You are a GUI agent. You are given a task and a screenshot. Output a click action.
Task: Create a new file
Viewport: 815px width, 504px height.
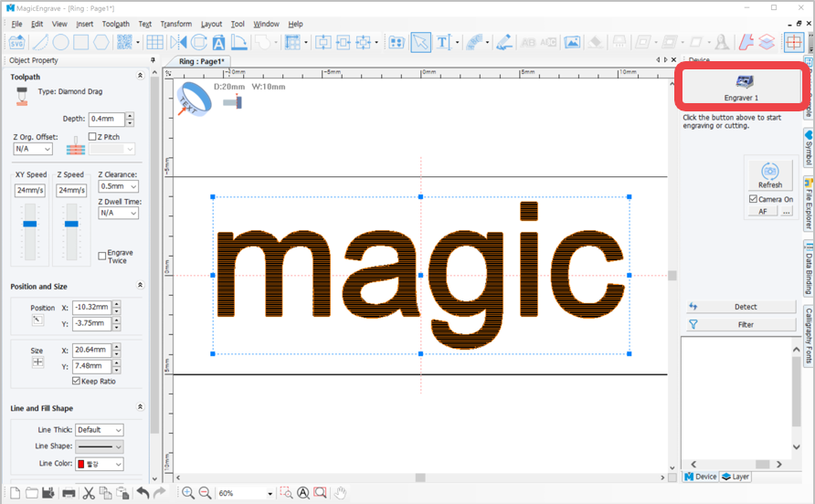15,492
